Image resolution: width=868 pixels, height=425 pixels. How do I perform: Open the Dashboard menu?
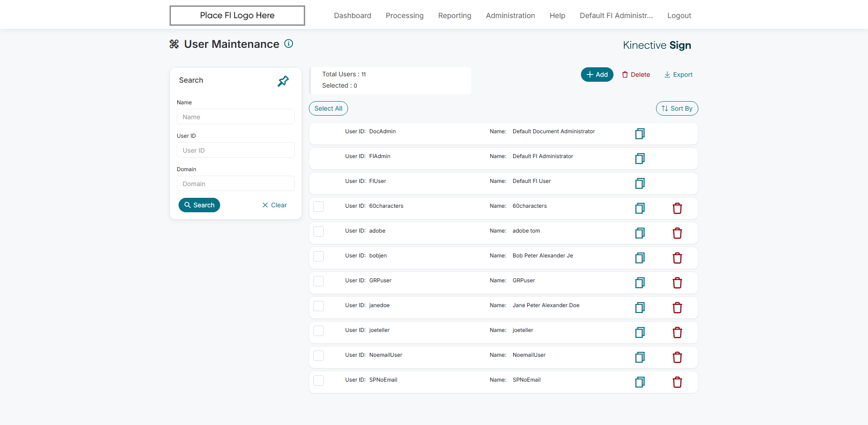click(353, 15)
